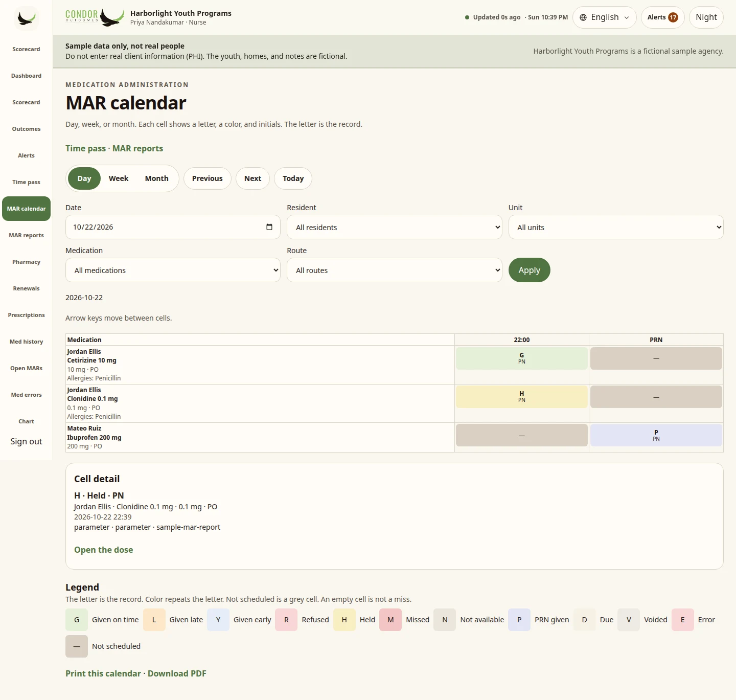736x700 pixels.
Task: Click the D Due legend swatch
Action: pos(585,620)
